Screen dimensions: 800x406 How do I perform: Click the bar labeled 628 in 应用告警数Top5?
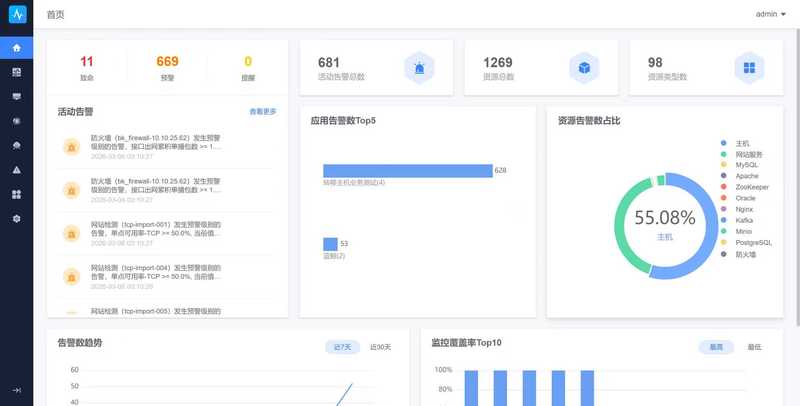tap(407, 171)
